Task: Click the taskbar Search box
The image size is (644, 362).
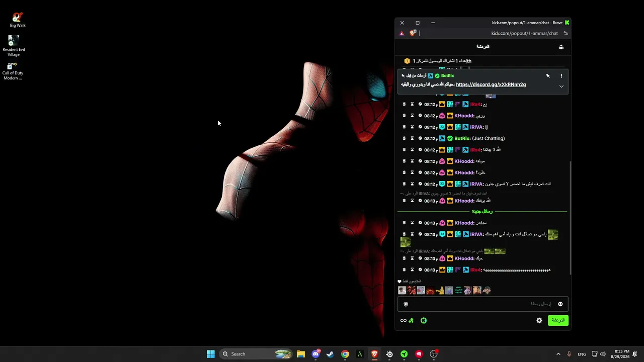Action: click(x=257, y=354)
